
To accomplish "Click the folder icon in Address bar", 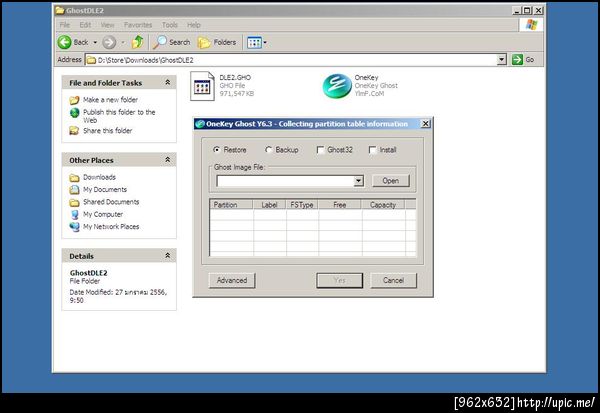I will (x=91, y=60).
